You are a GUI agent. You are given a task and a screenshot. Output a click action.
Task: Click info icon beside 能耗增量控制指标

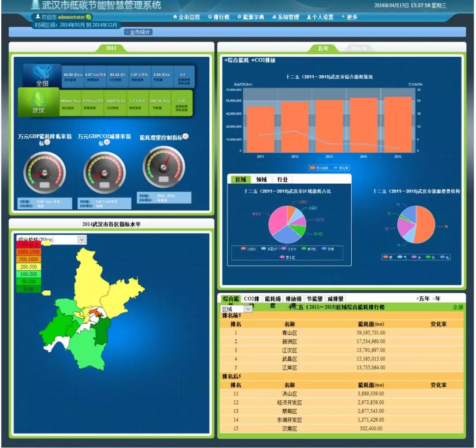[186, 137]
